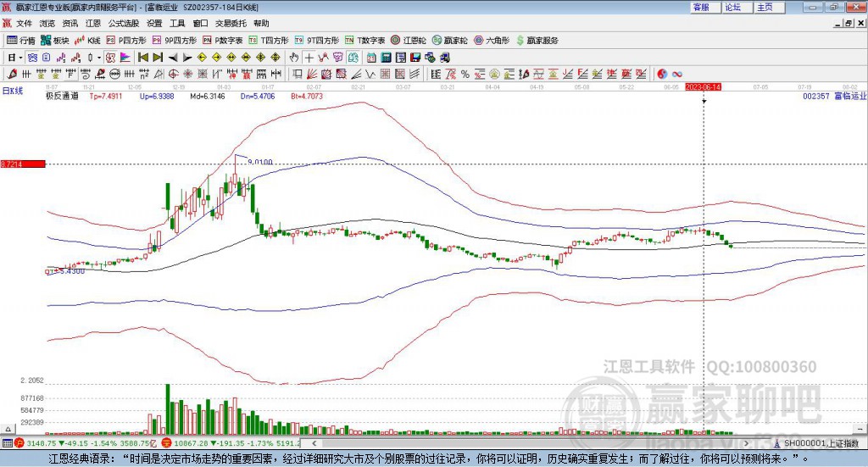Click the Tp=7.4911 indicator value
The width and height of the screenshot is (868, 467).
(x=106, y=97)
